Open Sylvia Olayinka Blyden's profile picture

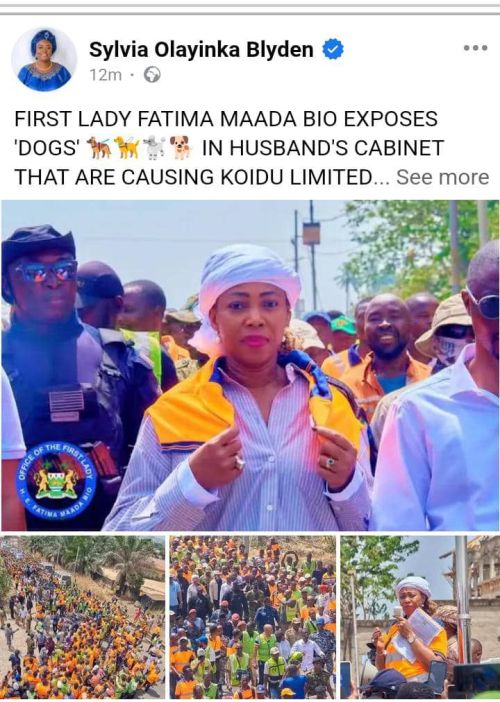point(44,60)
